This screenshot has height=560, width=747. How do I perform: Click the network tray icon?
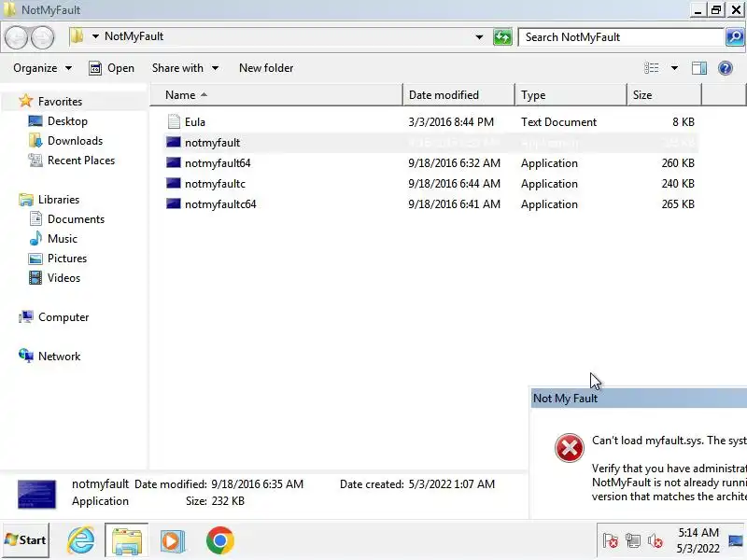pyautogui.click(x=633, y=541)
